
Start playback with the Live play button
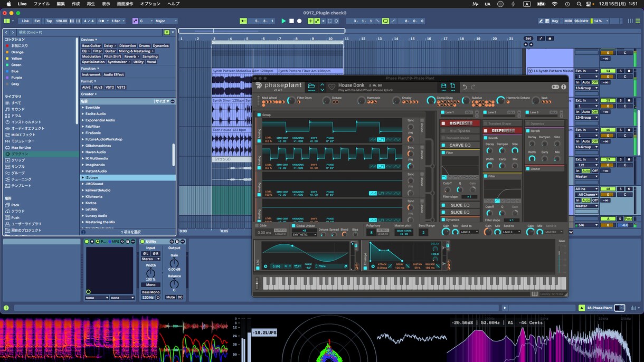pyautogui.click(x=283, y=21)
